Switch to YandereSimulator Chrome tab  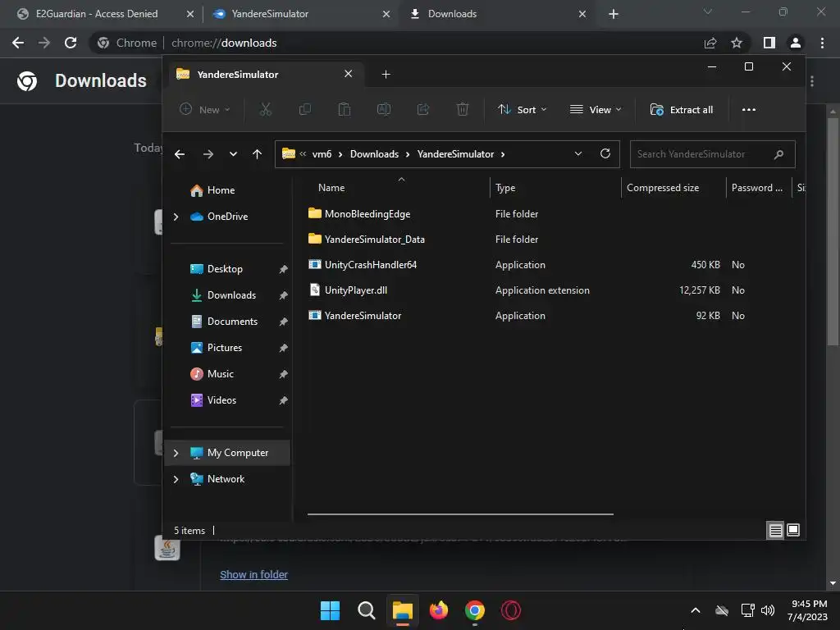(x=269, y=14)
